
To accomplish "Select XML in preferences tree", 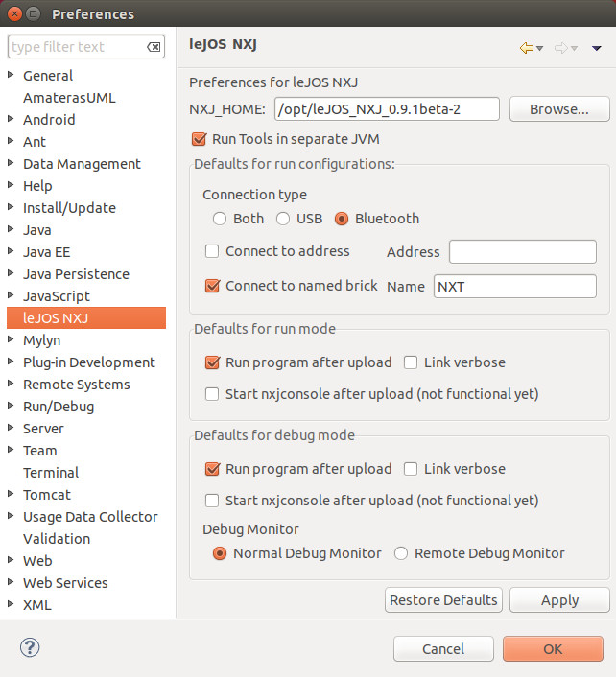I will [37, 604].
